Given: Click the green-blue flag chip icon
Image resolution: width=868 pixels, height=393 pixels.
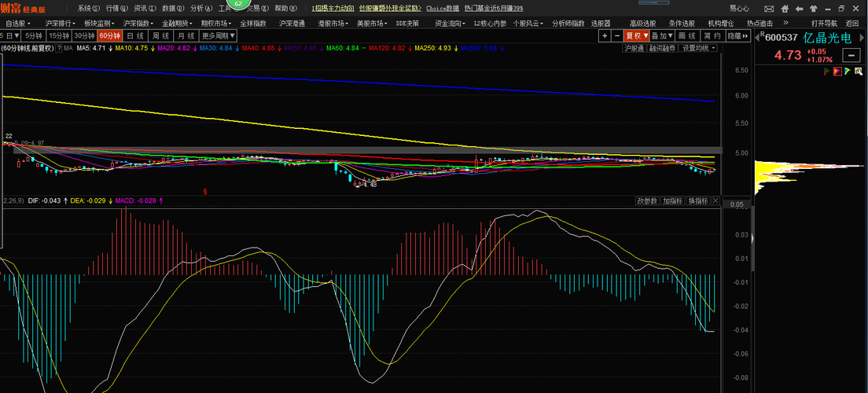Looking at the screenshot, I should [x=848, y=72].
